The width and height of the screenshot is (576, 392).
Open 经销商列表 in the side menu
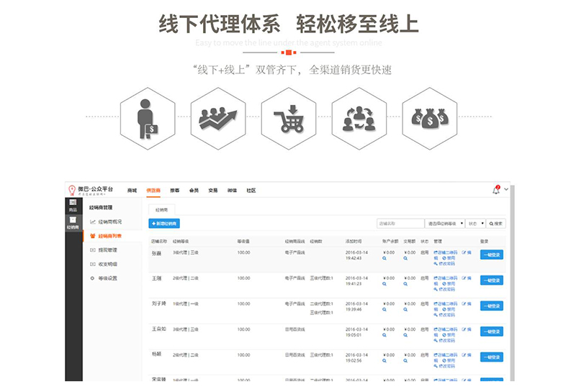110,236
